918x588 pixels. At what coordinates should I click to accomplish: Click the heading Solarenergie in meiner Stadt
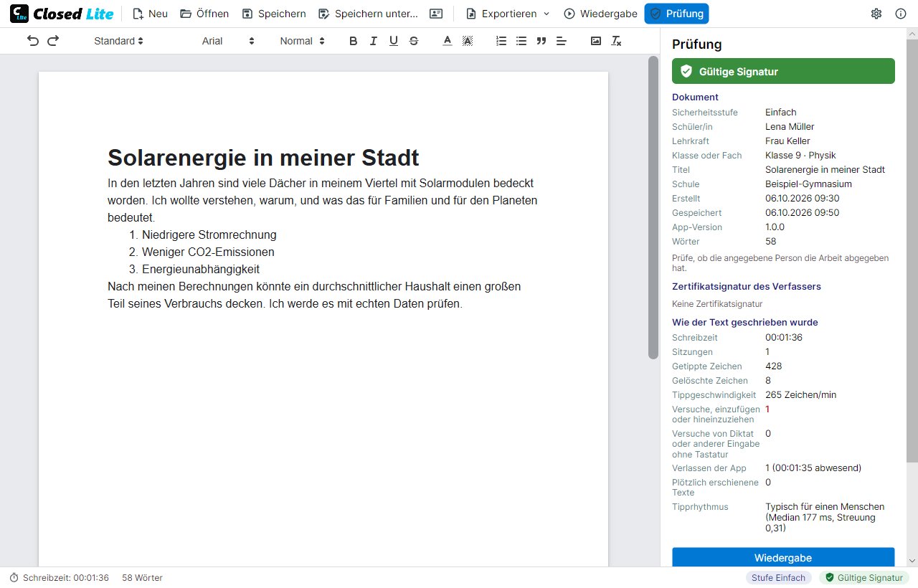(x=263, y=157)
